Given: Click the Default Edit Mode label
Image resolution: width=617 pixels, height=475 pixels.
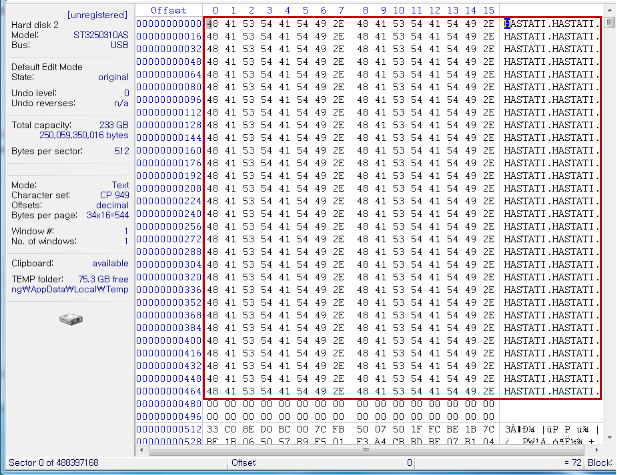Looking at the screenshot, I should pyautogui.click(x=47, y=67).
